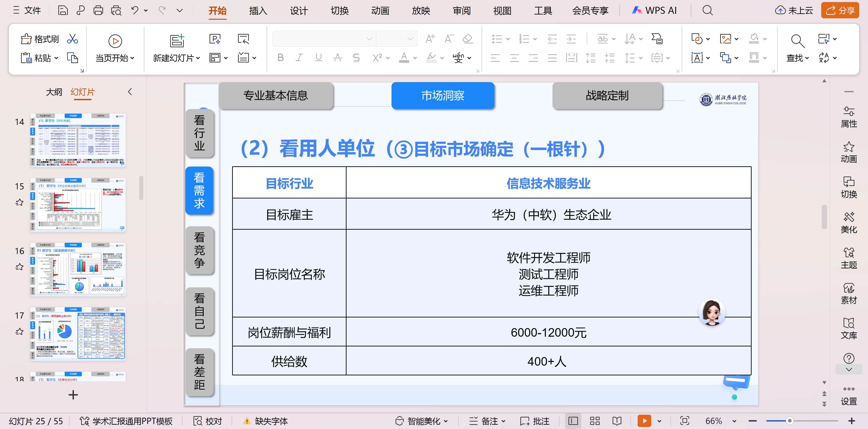The height and width of the screenshot is (429, 868).
Task: Expand the 新建幻灯片 dropdown arrow
Action: pyautogui.click(x=198, y=58)
